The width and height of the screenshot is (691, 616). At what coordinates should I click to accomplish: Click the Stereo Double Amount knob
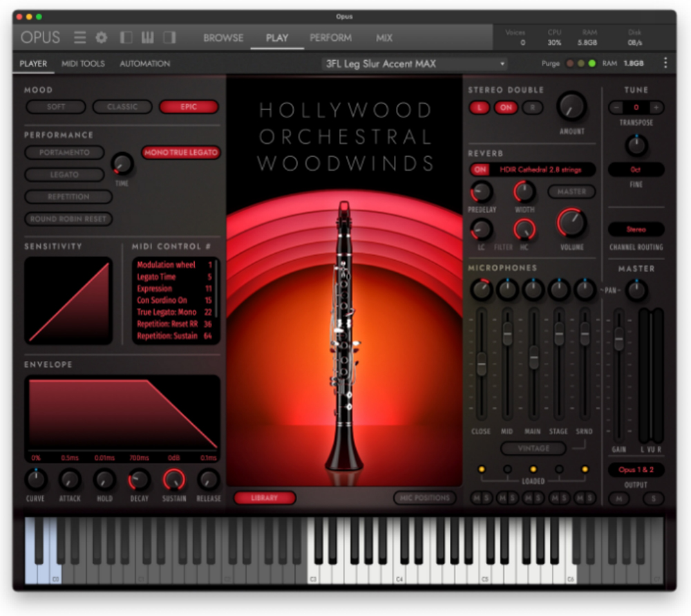[x=571, y=106]
